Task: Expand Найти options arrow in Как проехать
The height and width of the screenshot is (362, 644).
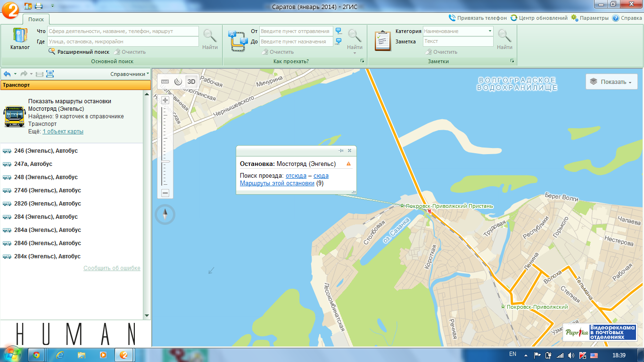Action: tap(355, 53)
